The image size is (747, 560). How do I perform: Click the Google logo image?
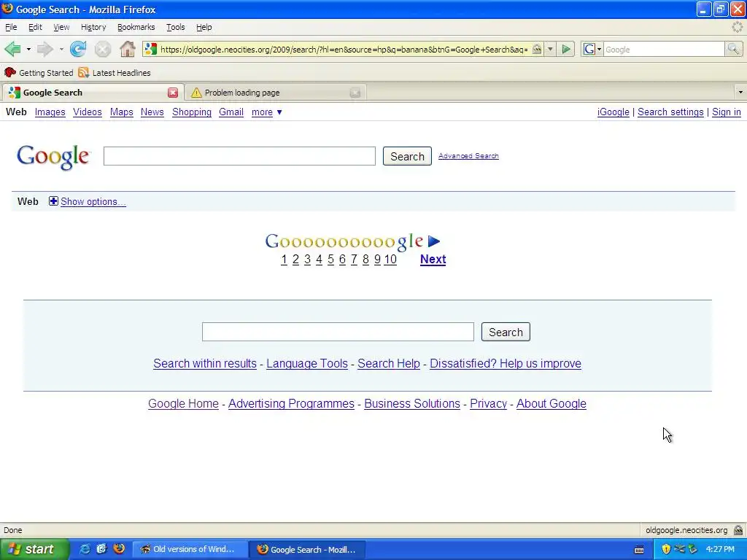point(53,156)
